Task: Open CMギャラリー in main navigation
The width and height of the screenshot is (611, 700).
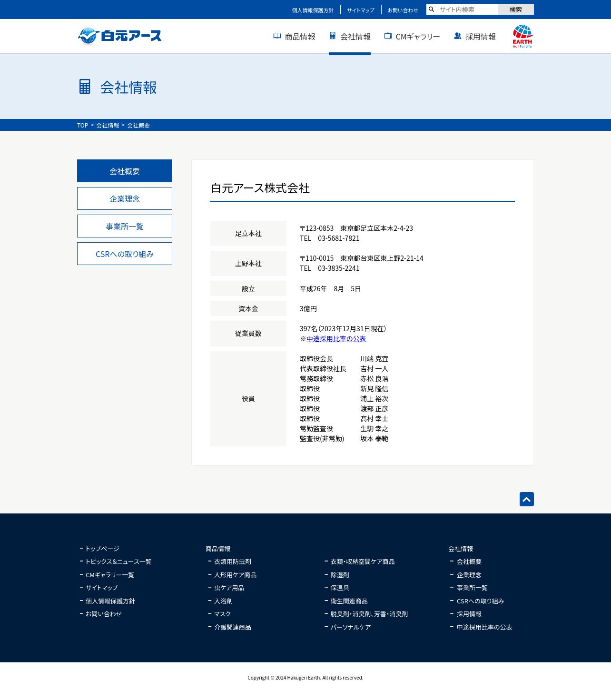Action: (x=412, y=37)
